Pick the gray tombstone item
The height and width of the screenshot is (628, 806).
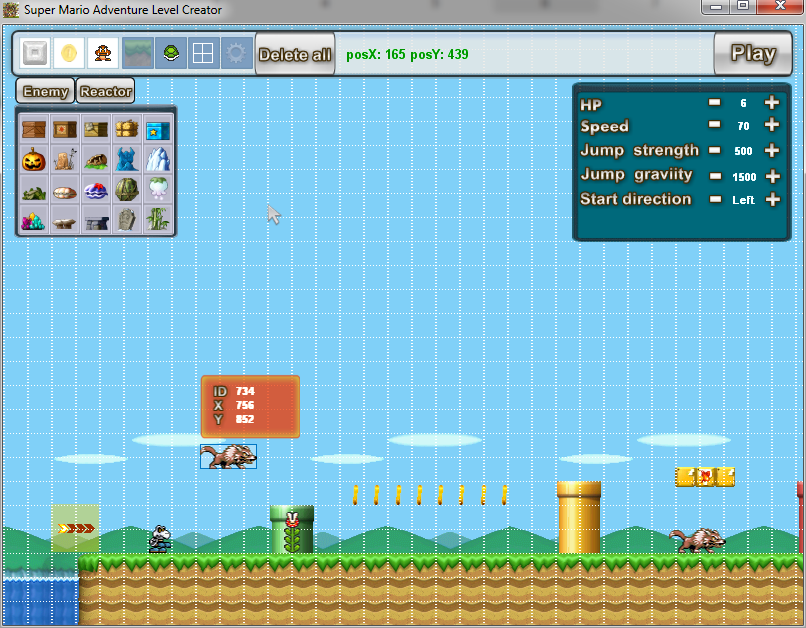(x=127, y=221)
